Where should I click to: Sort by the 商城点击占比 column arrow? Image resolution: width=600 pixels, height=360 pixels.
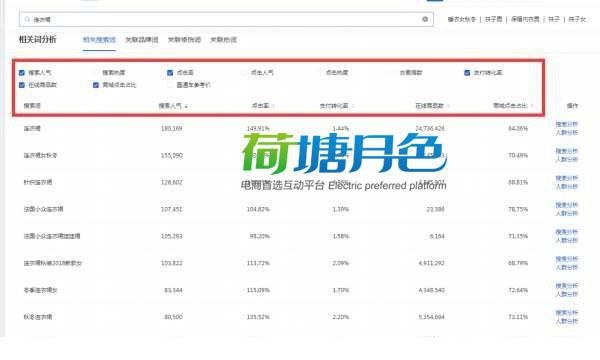(532, 106)
